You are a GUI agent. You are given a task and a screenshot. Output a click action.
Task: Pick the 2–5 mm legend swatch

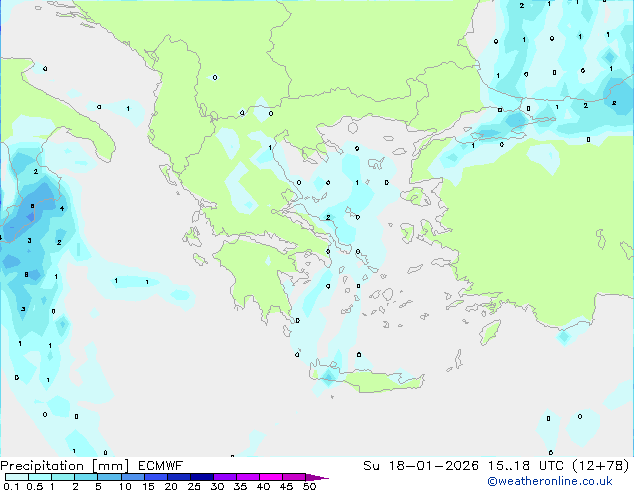coord(86,477)
